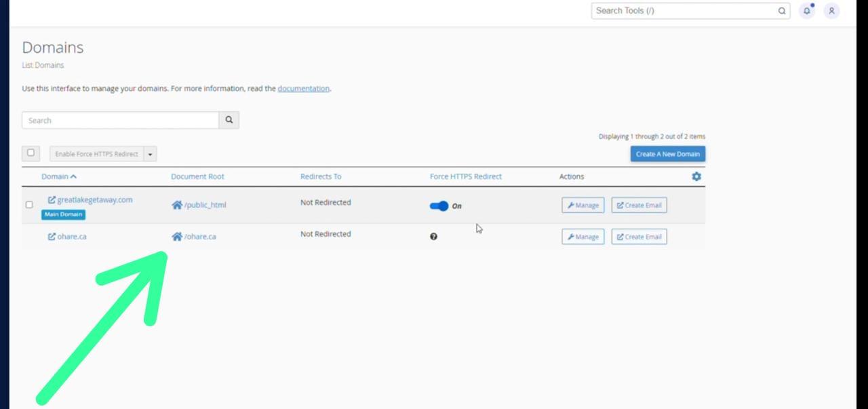Click the magnifier icon in Search Tools
Screen dimensions: 868x409
pyautogui.click(x=782, y=11)
